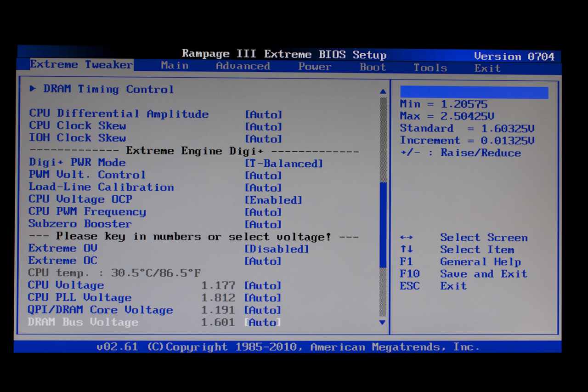The width and height of the screenshot is (588, 392).
Task: Click the +/- Raise/Reduce hint
Action: click(460, 153)
